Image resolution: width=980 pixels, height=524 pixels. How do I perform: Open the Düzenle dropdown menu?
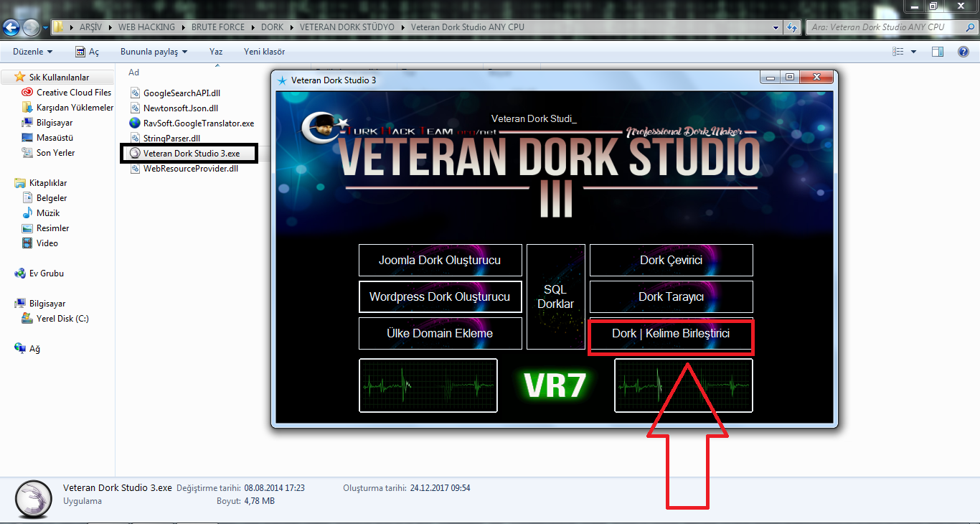click(33, 52)
